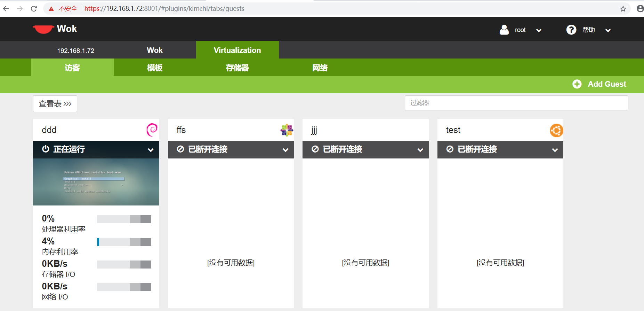The height and width of the screenshot is (311, 644).
Task: Switch to the Wok tab
Action: point(155,50)
